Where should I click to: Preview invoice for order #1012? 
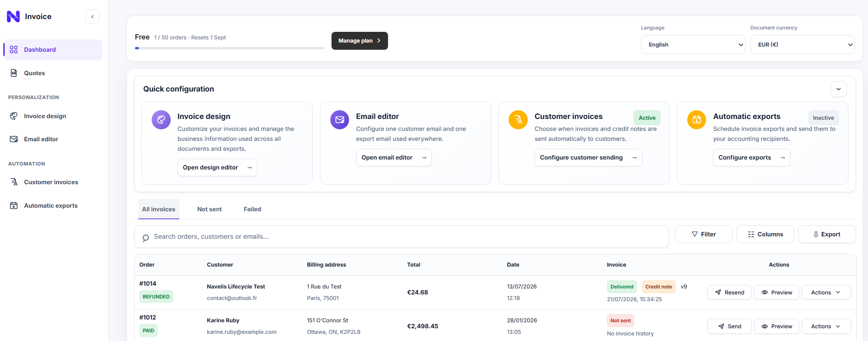pyautogui.click(x=776, y=326)
